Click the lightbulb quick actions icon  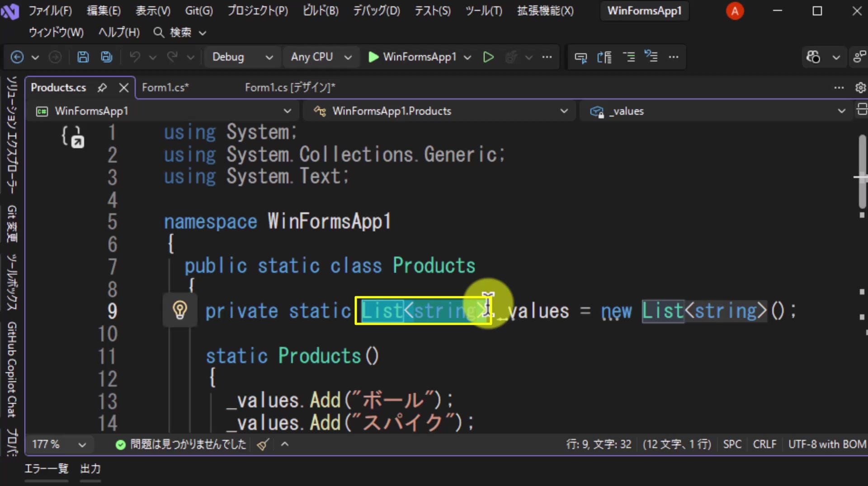(x=180, y=310)
